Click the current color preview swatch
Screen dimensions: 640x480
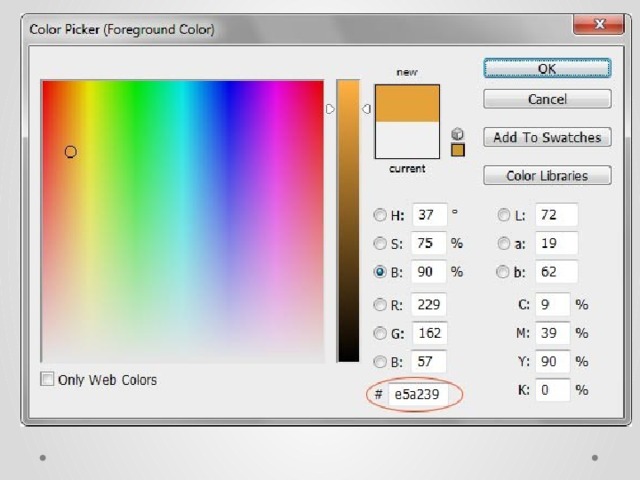pos(407,140)
